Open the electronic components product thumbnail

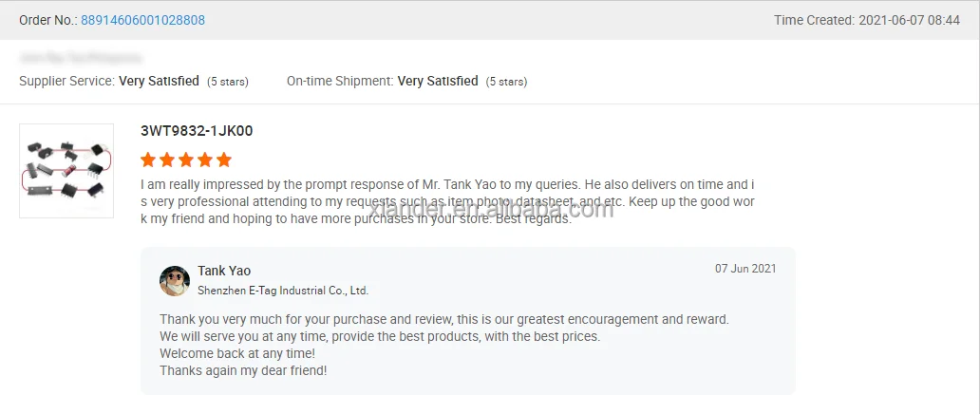coord(66,171)
